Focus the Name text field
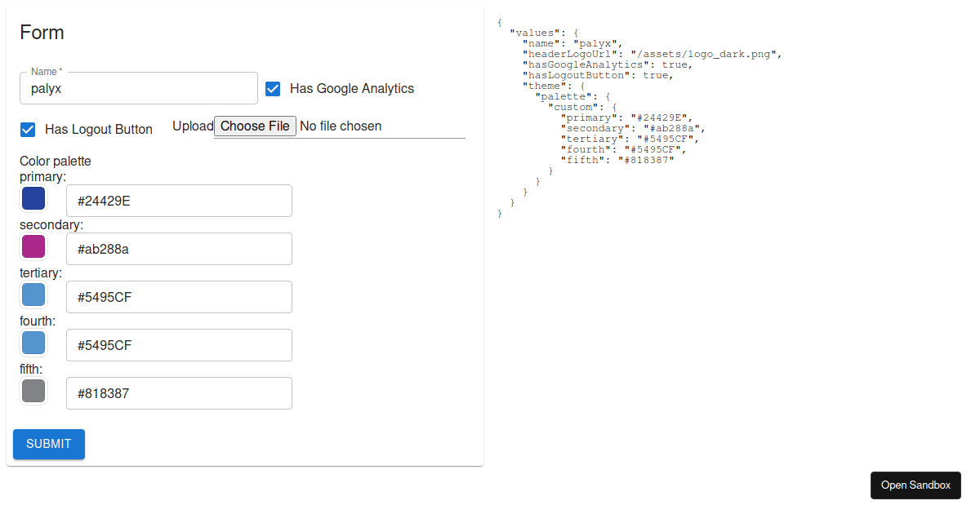980x514 pixels. tap(139, 88)
